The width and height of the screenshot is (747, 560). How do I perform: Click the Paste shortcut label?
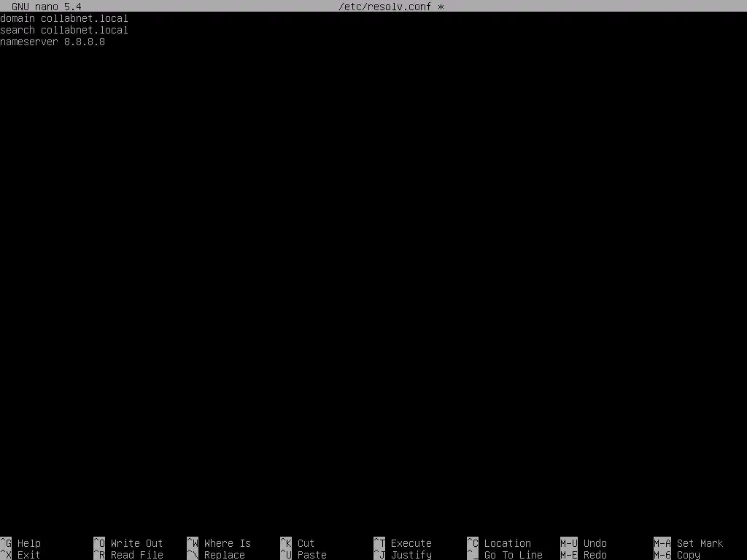point(312,555)
